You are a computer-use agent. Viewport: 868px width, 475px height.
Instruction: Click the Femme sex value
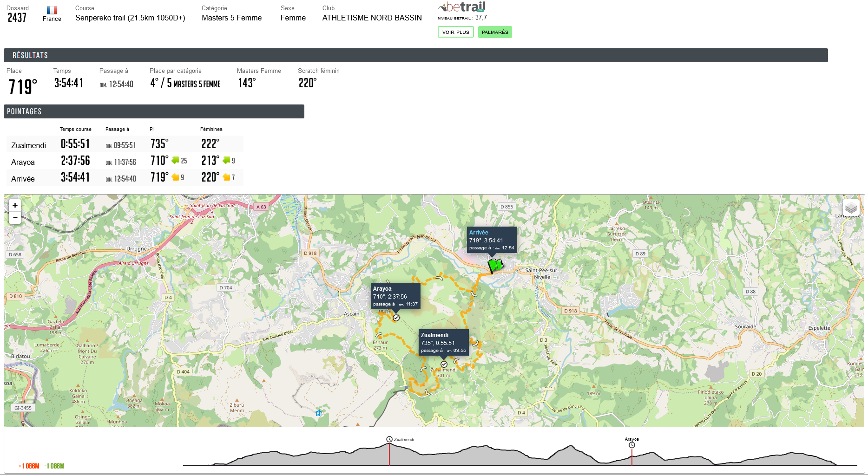[x=293, y=18]
